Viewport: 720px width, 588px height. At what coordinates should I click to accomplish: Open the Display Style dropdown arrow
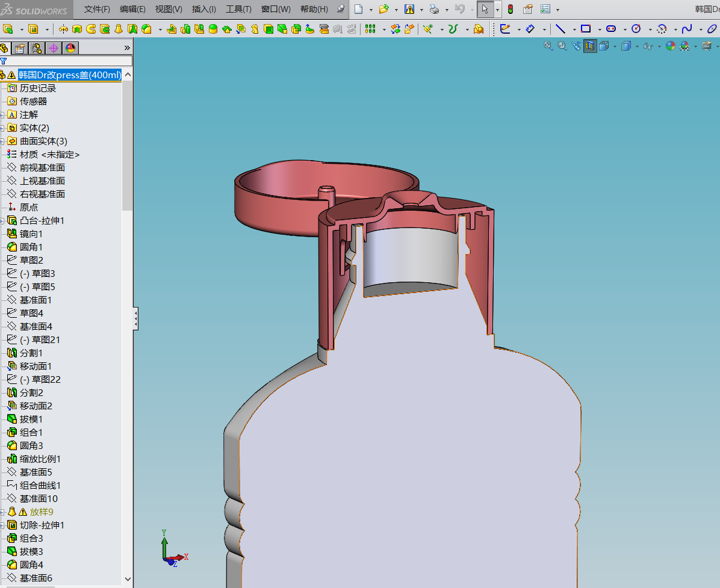[x=637, y=46]
